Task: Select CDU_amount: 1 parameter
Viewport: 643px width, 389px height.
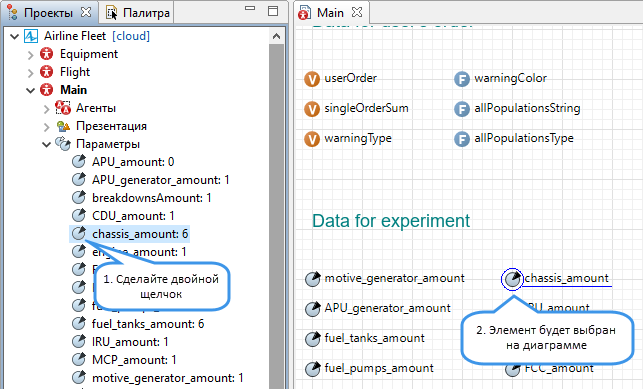Action: pyautogui.click(x=133, y=216)
